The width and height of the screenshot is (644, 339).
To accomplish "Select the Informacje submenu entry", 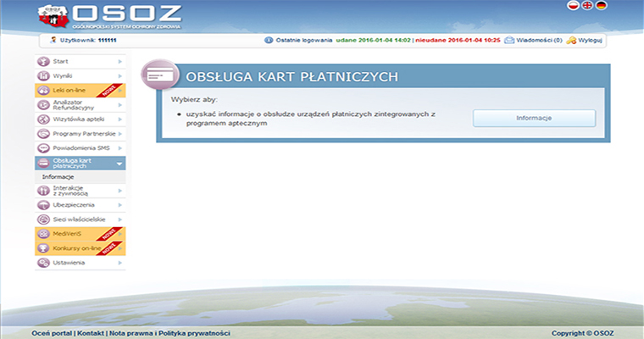I will coord(58,177).
